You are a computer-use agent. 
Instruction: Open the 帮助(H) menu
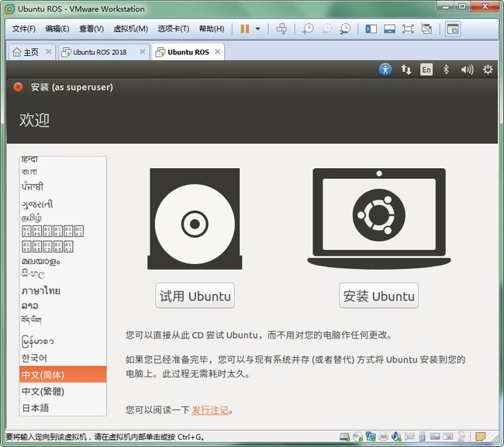coord(212,29)
